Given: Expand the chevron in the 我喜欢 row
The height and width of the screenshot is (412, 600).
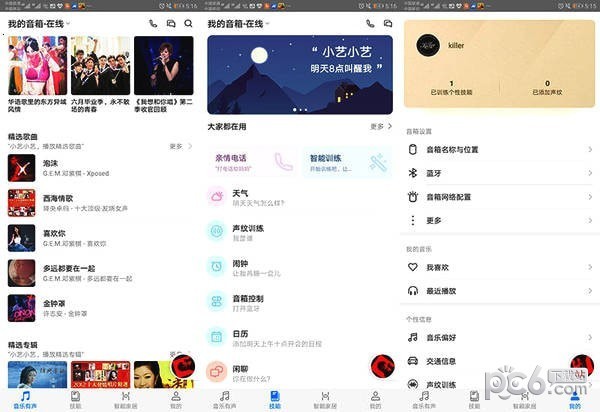Looking at the screenshot, I should (x=590, y=267).
